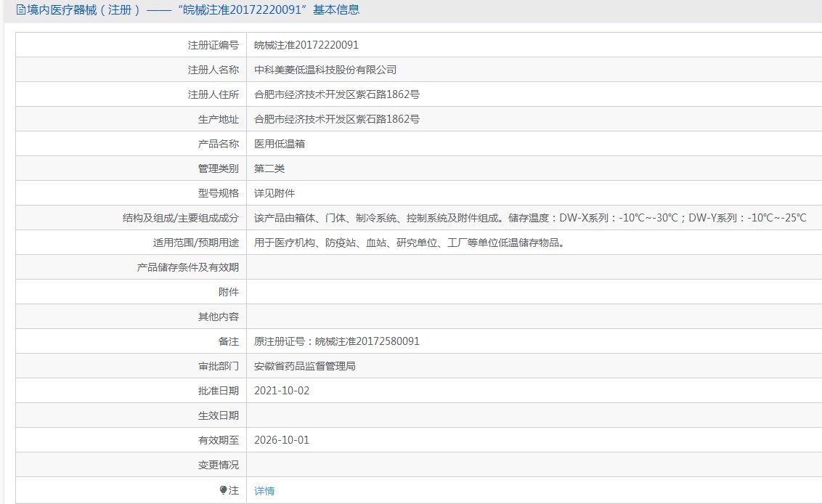Click the 注册人住所 label
The width and height of the screenshot is (822, 504).
(213, 94)
